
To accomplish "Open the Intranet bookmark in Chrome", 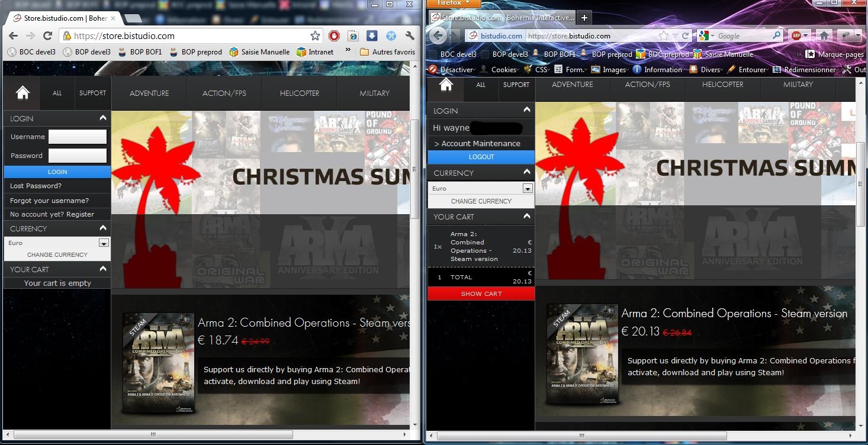I will tap(315, 51).
